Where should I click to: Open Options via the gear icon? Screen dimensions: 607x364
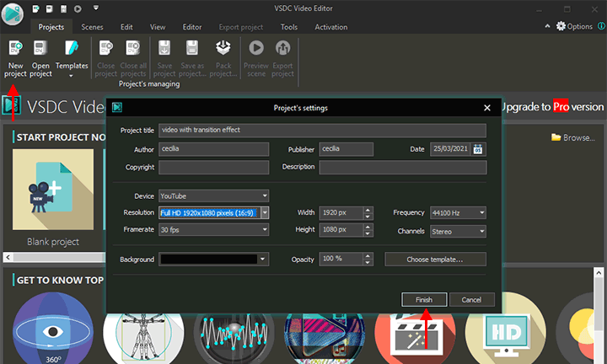561,26
